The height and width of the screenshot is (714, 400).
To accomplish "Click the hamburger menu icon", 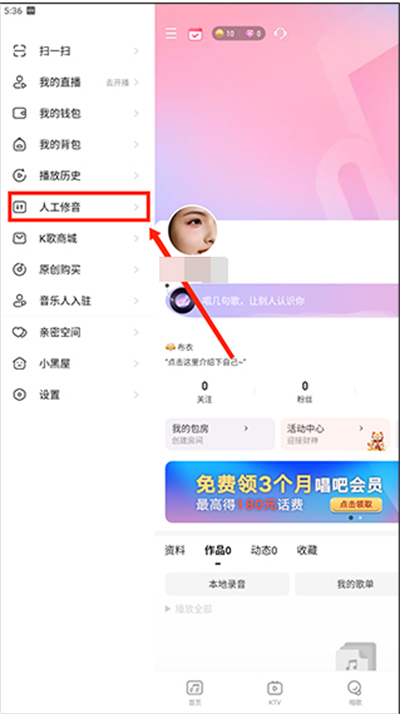I will click(171, 34).
